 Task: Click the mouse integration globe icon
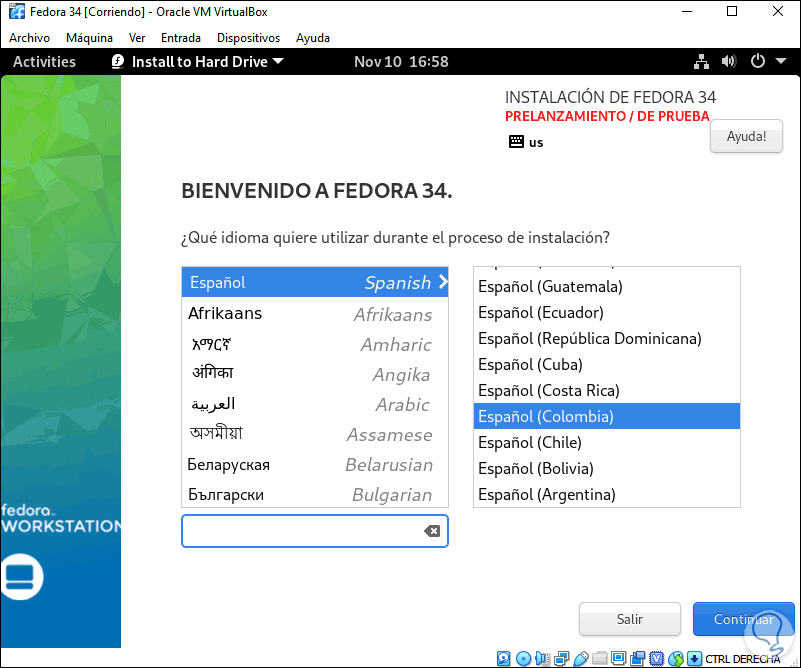[676, 658]
